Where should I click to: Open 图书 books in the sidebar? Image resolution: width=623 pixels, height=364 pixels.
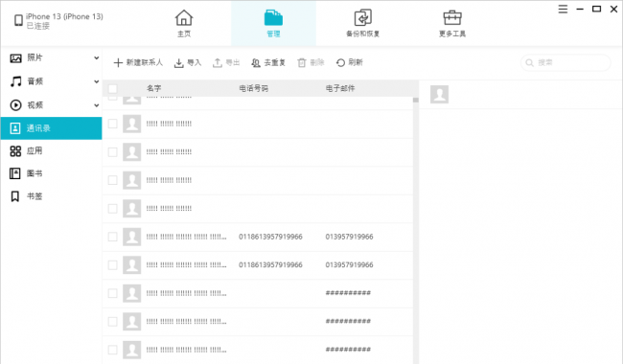tap(51, 173)
